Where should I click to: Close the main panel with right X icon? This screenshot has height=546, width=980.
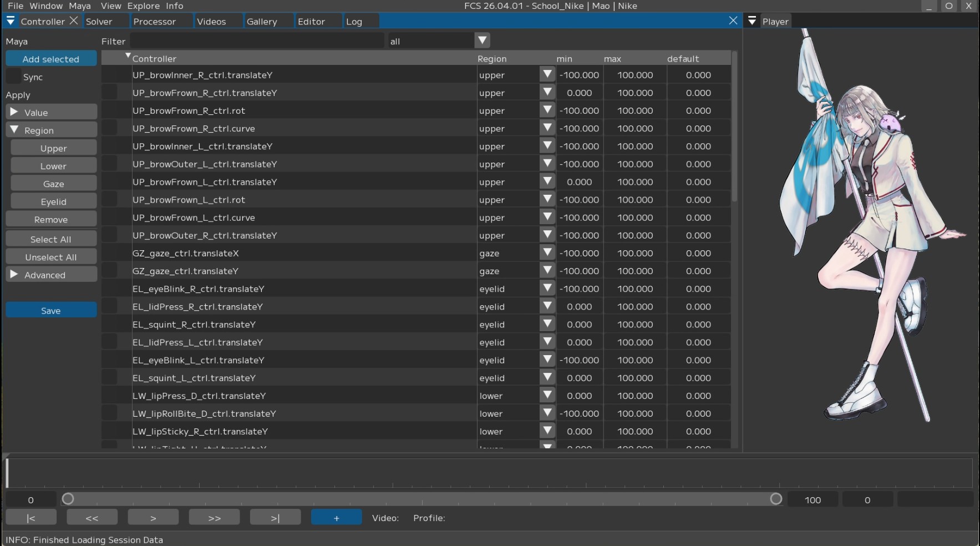click(733, 21)
